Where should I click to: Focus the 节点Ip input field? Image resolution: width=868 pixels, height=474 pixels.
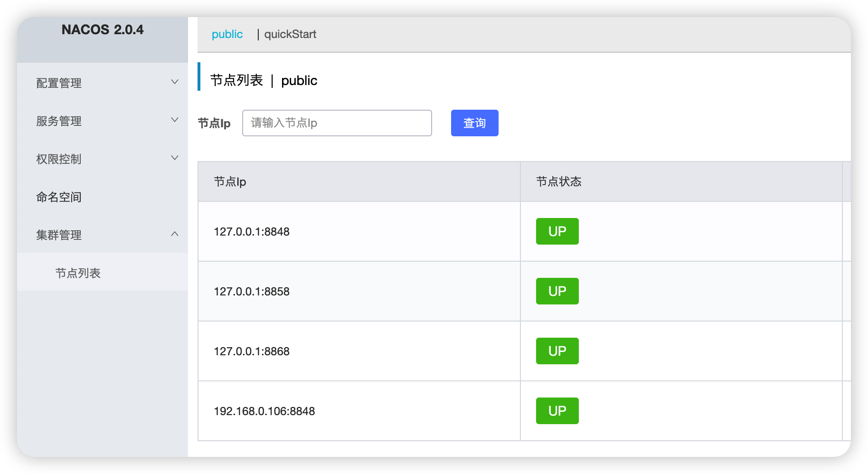[337, 123]
